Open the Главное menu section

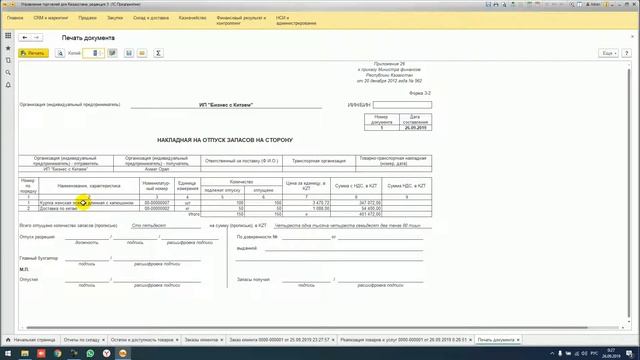point(15,18)
